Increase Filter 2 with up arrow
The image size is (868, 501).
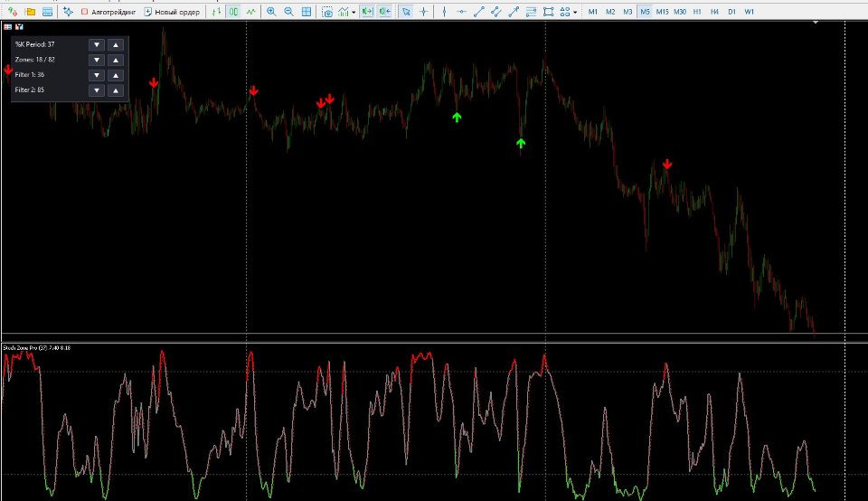(x=116, y=90)
